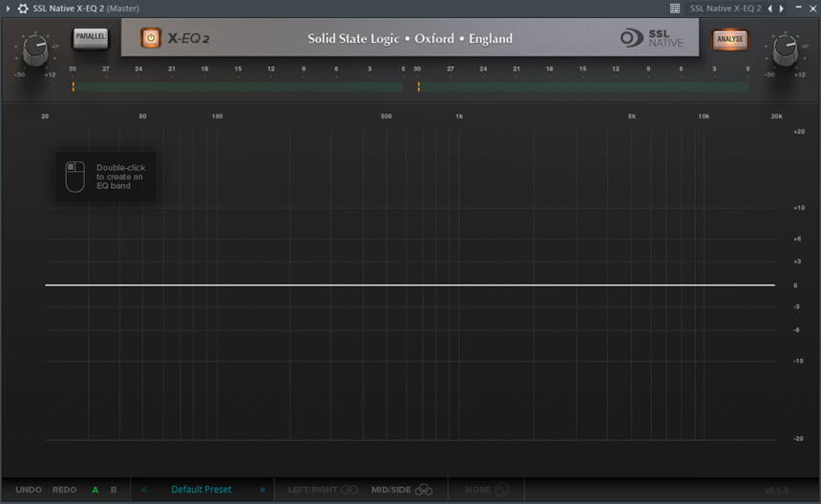Image resolution: width=821 pixels, height=504 pixels.
Task: Click REDO in the bottom bar
Action: pos(64,490)
